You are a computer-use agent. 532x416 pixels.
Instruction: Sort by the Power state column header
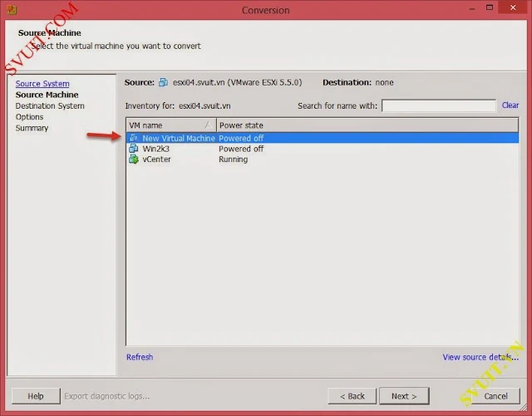(x=367, y=125)
